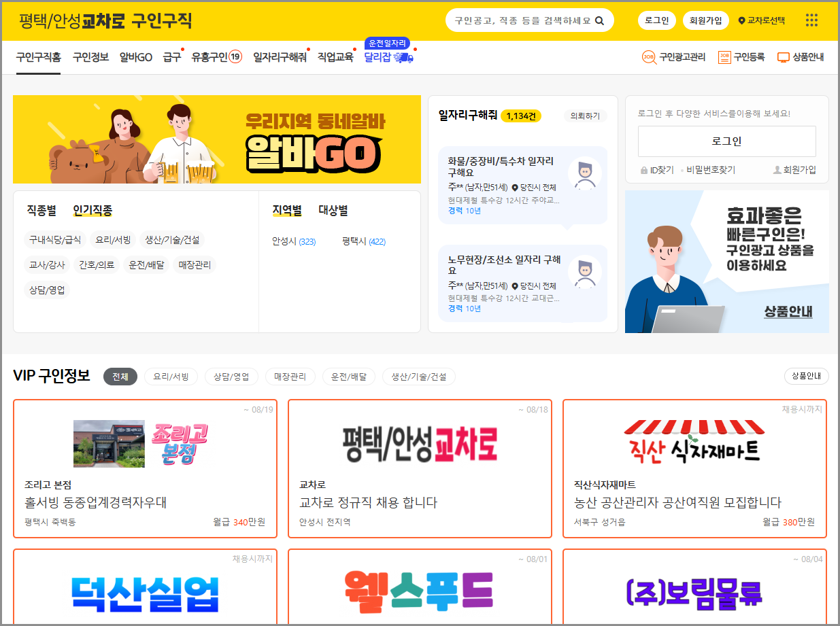Click the 회원가입 button

(x=705, y=20)
